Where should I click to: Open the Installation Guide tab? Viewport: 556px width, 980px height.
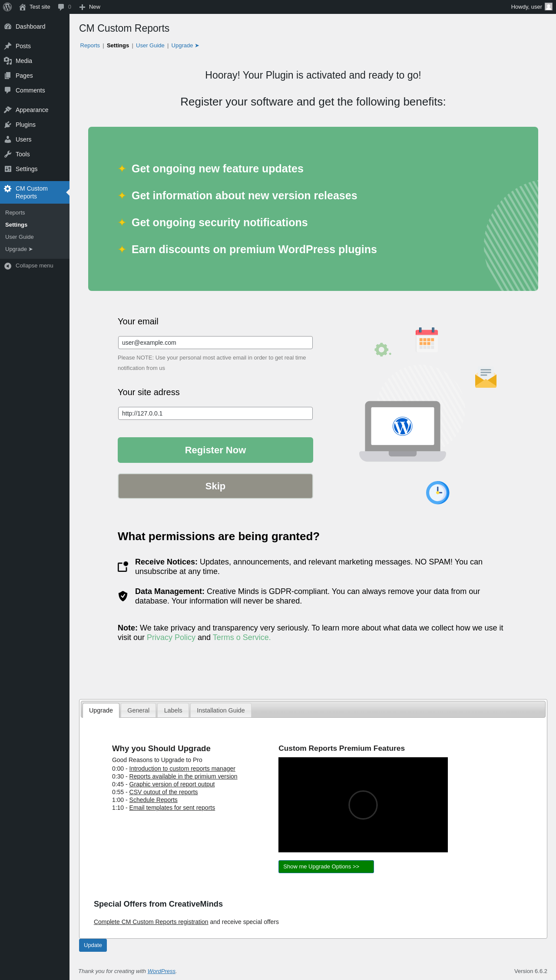(x=221, y=710)
